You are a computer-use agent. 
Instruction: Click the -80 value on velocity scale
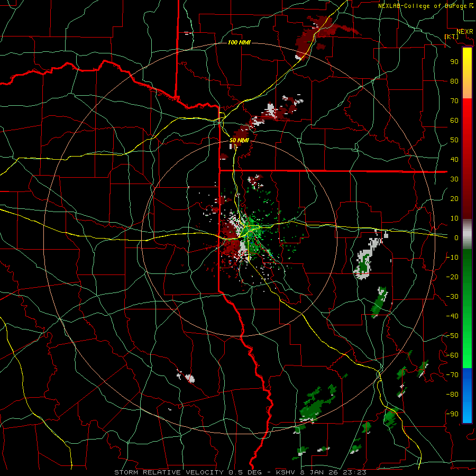[x=452, y=395]
